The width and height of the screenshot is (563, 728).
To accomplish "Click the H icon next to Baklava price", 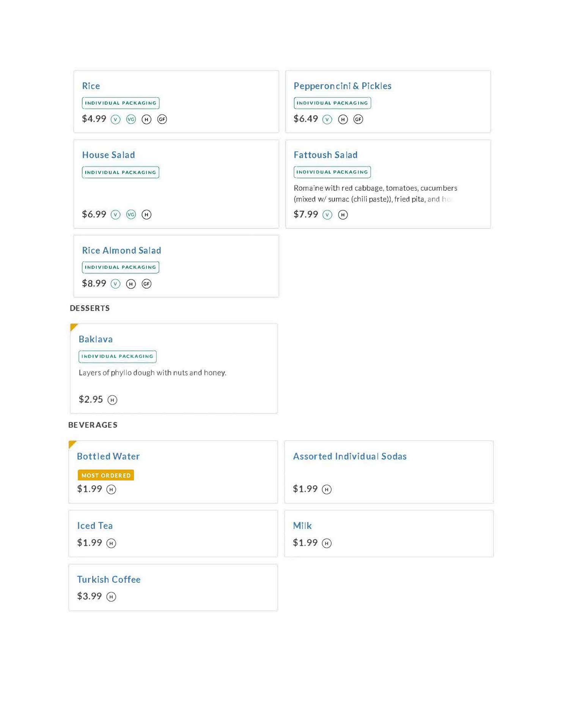I will pyautogui.click(x=112, y=400).
